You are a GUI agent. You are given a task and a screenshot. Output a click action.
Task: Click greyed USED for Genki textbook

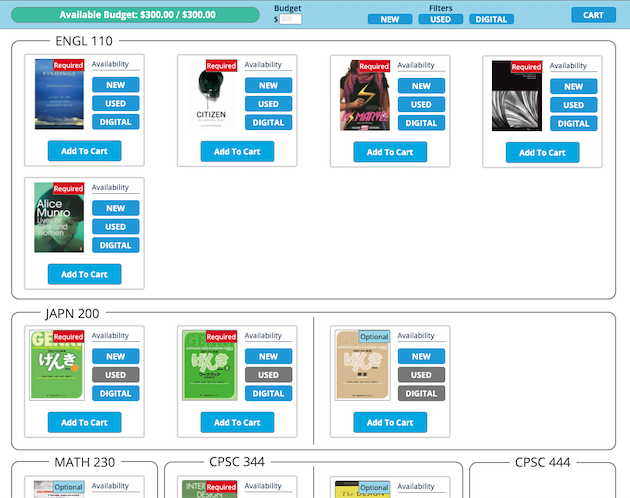(x=116, y=375)
